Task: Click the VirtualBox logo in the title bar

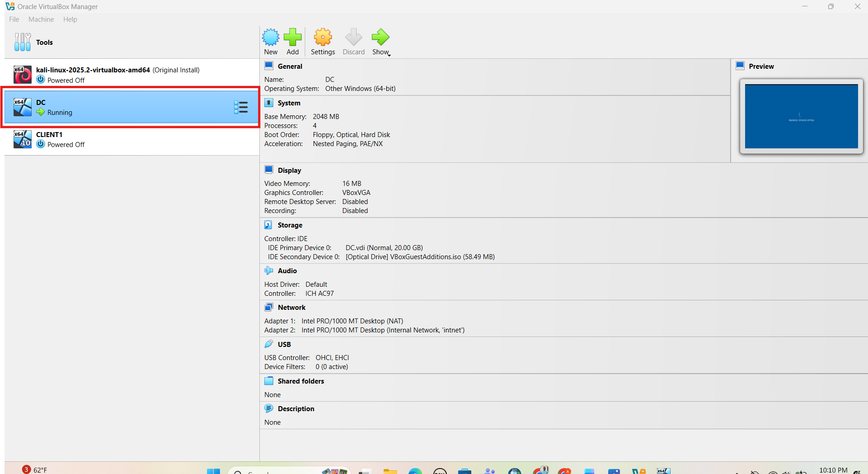Action: point(10,6)
